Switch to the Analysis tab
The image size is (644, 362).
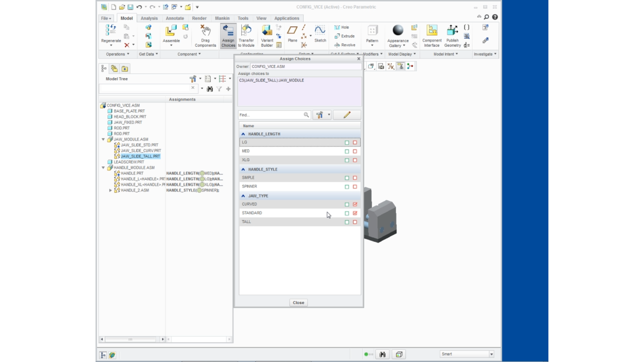tap(149, 18)
